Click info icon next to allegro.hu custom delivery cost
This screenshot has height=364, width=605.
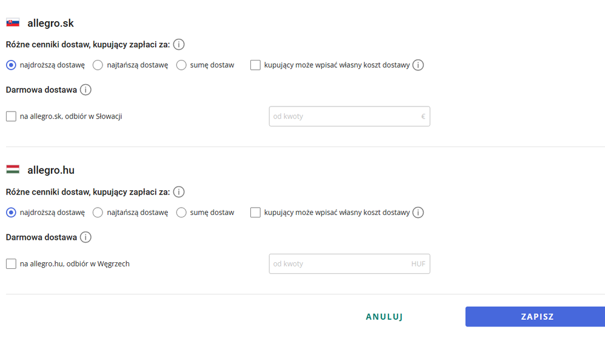pyautogui.click(x=418, y=213)
